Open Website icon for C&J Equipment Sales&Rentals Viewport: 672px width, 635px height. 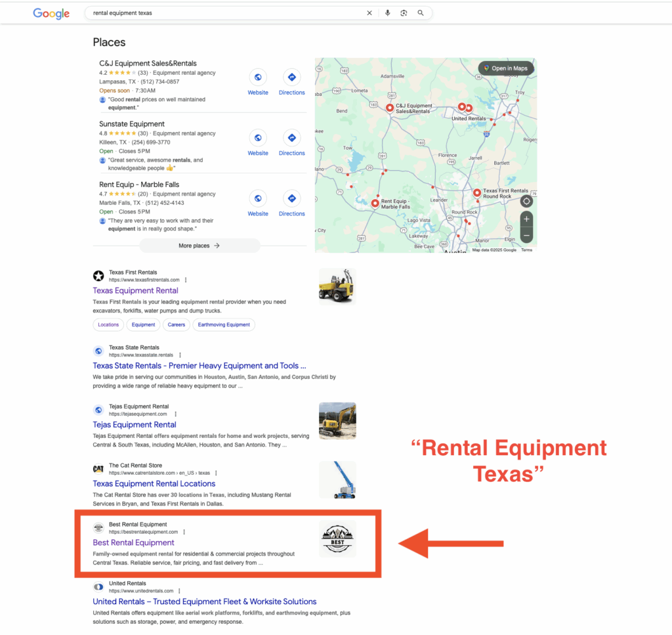pyautogui.click(x=258, y=77)
